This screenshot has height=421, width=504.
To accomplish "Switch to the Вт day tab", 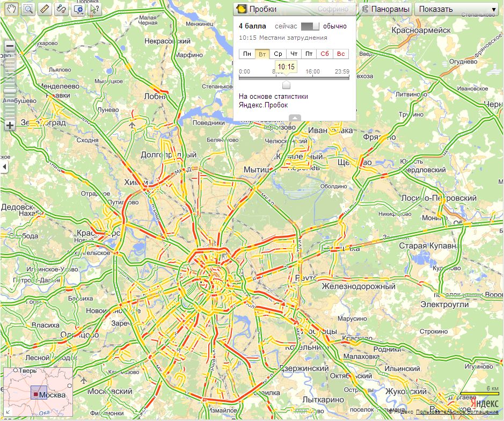I will pos(262,54).
